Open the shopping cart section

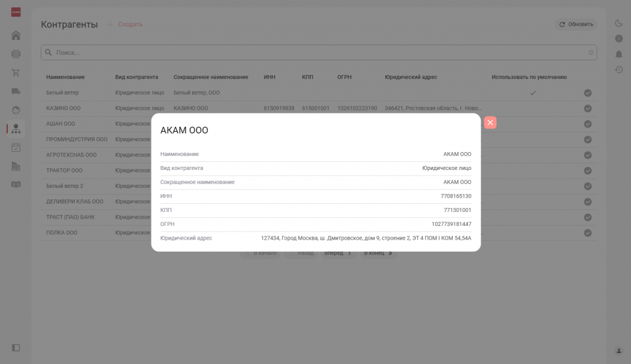click(x=15, y=73)
